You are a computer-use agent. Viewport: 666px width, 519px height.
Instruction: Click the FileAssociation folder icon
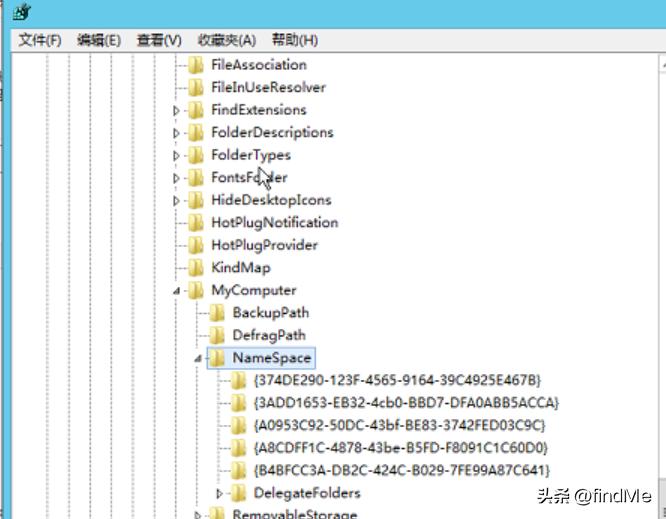coord(196,65)
